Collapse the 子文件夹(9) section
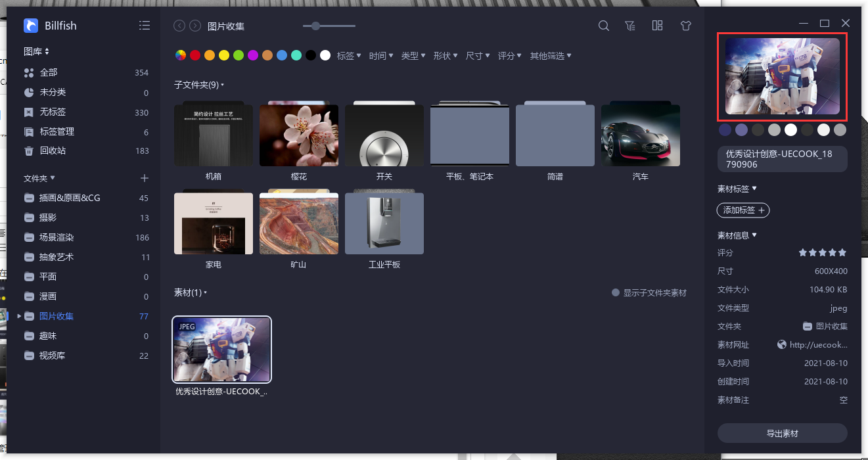868x460 pixels. pyautogui.click(x=199, y=85)
